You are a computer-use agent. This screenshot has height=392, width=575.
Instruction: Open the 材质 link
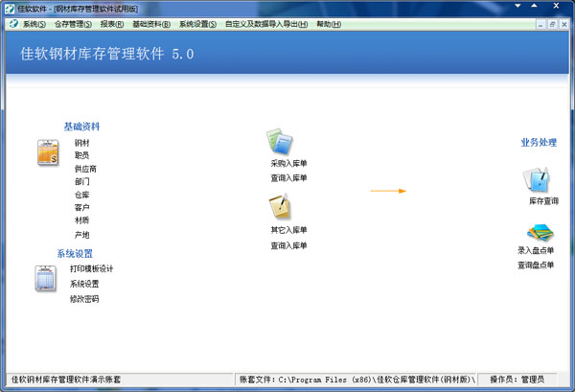[81, 220]
